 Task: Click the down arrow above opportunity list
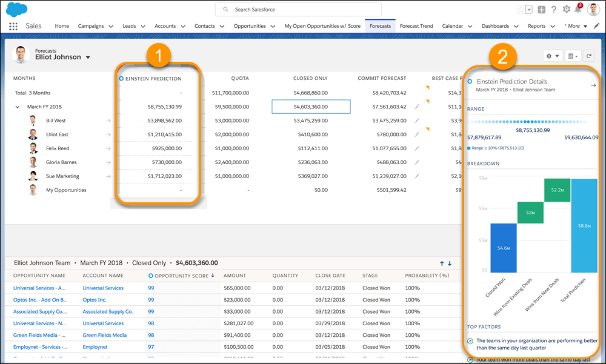pos(450,263)
